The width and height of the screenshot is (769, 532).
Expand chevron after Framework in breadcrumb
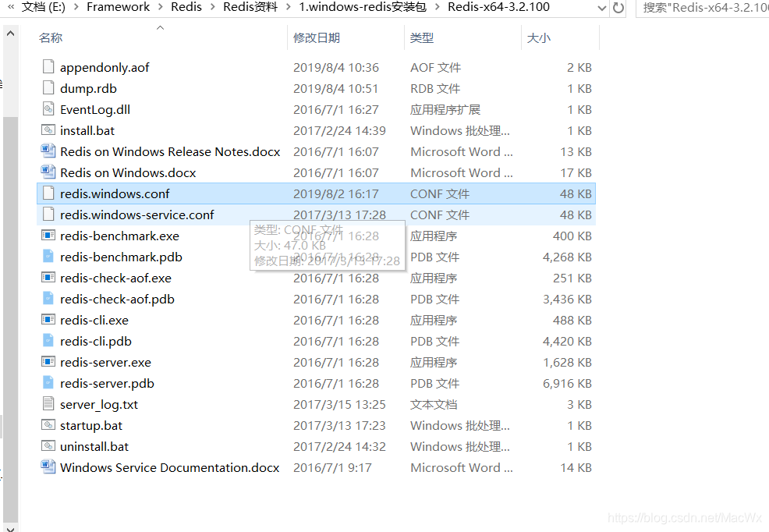pos(161,7)
